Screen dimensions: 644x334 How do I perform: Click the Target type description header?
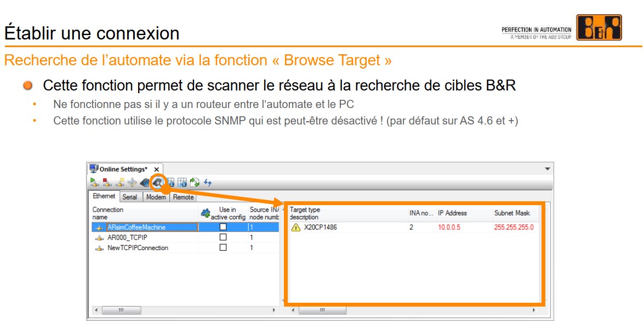[x=348, y=213]
